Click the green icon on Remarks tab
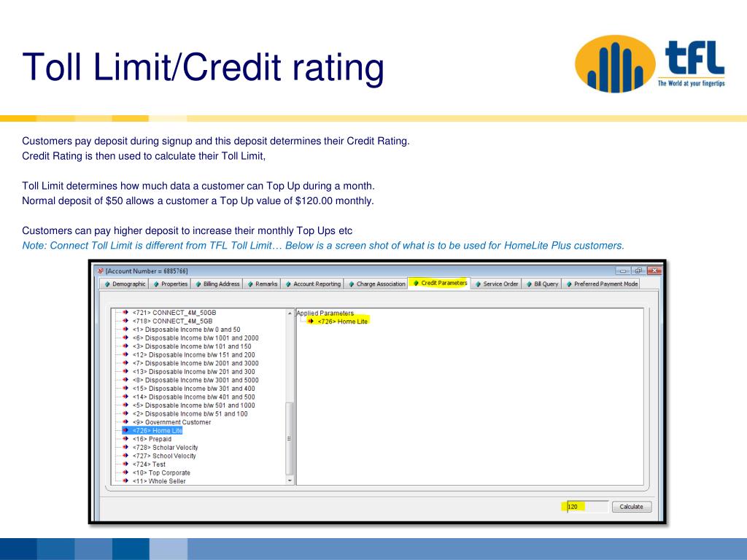This screenshot has height=560, width=747. pyautogui.click(x=250, y=284)
